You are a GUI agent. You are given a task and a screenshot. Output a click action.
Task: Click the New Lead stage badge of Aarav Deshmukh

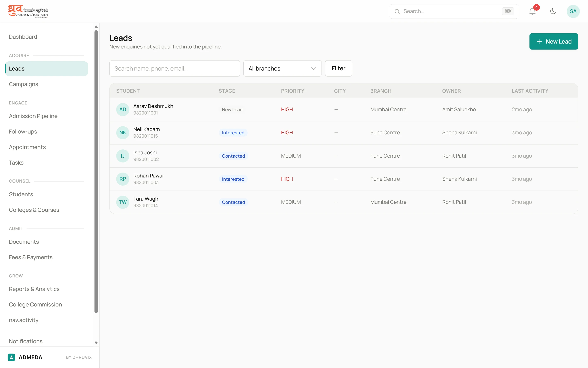[x=232, y=110]
